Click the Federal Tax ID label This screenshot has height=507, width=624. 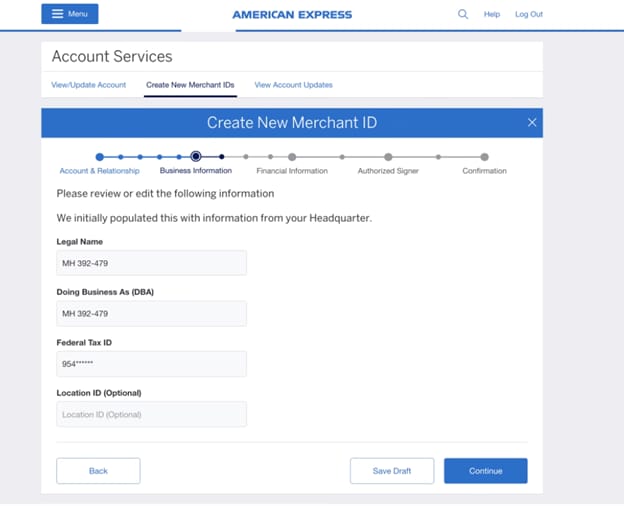coord(84,343)
